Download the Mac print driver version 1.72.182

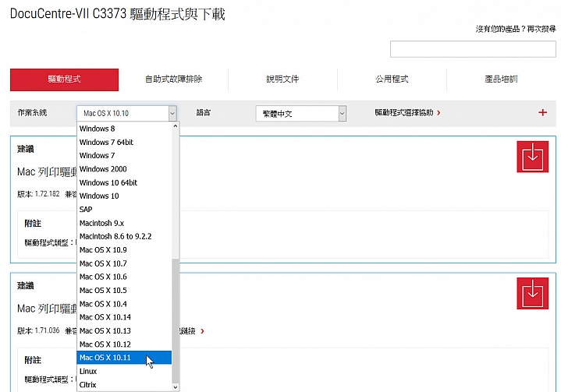(x=532, y=157)
